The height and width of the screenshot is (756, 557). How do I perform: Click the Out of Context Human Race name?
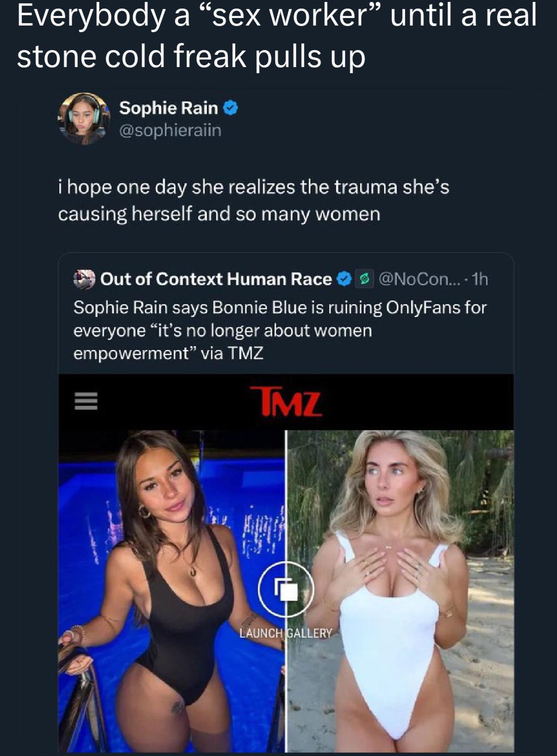click(216, 279)
